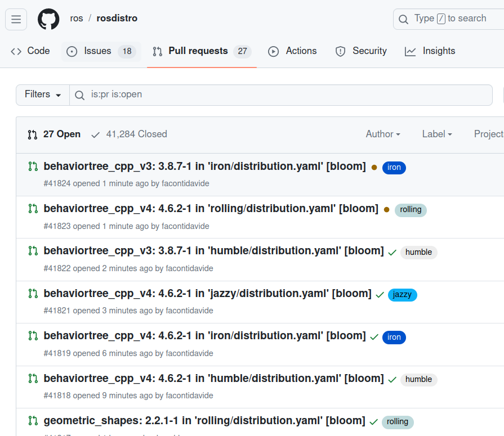Click the humble label on PR #41818
504x436 pixels.
pyautogui.click(x=419, y=380)
